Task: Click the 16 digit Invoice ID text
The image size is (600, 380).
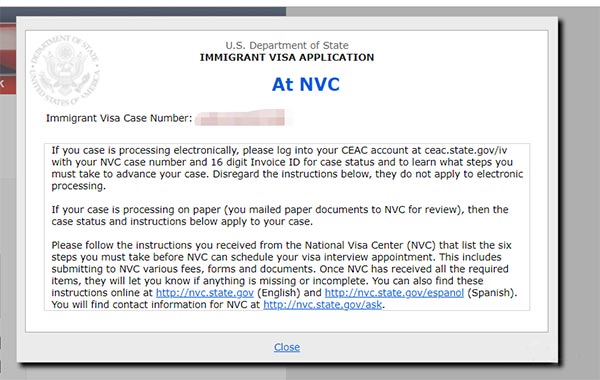Action: coord(256,162)
